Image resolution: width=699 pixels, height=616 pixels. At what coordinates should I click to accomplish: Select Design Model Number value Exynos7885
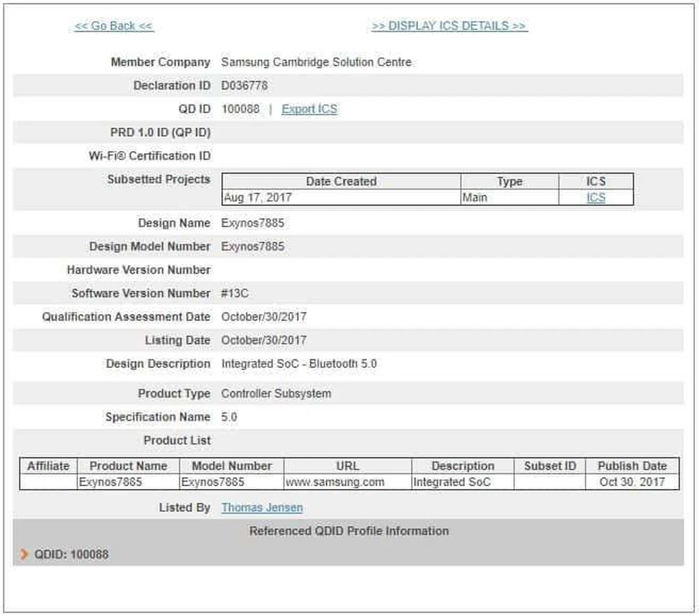[x=253, y=247]
